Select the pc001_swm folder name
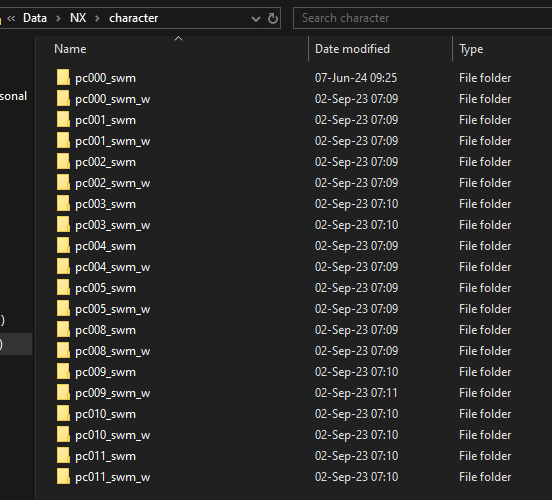 coord(105,120)
